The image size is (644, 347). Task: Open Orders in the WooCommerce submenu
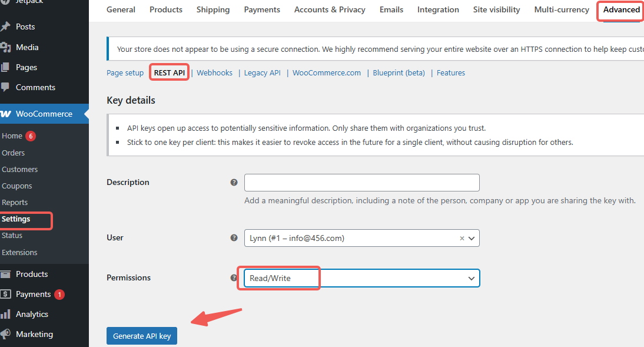pos(14,153)
